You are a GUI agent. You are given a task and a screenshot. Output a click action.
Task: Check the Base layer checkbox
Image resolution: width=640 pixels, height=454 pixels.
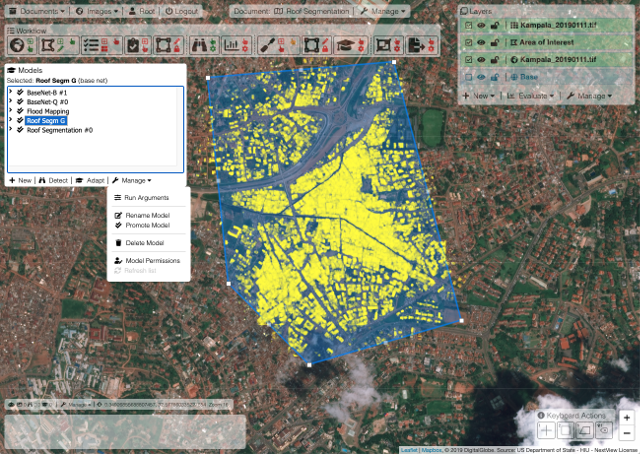coord(469,77)
